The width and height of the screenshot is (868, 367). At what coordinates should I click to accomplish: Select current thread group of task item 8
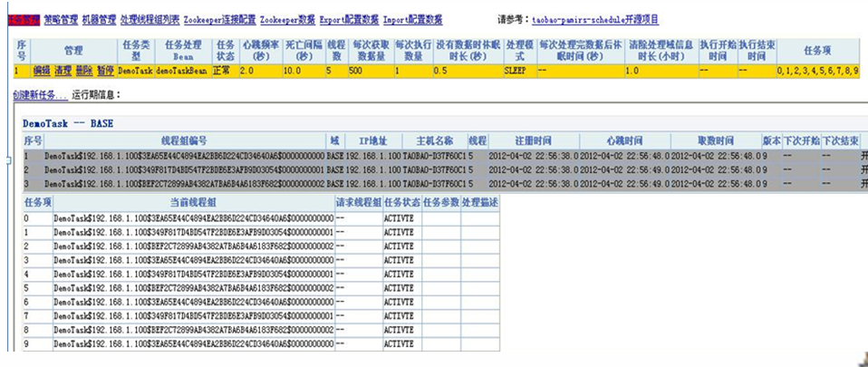tap(194, 329)
